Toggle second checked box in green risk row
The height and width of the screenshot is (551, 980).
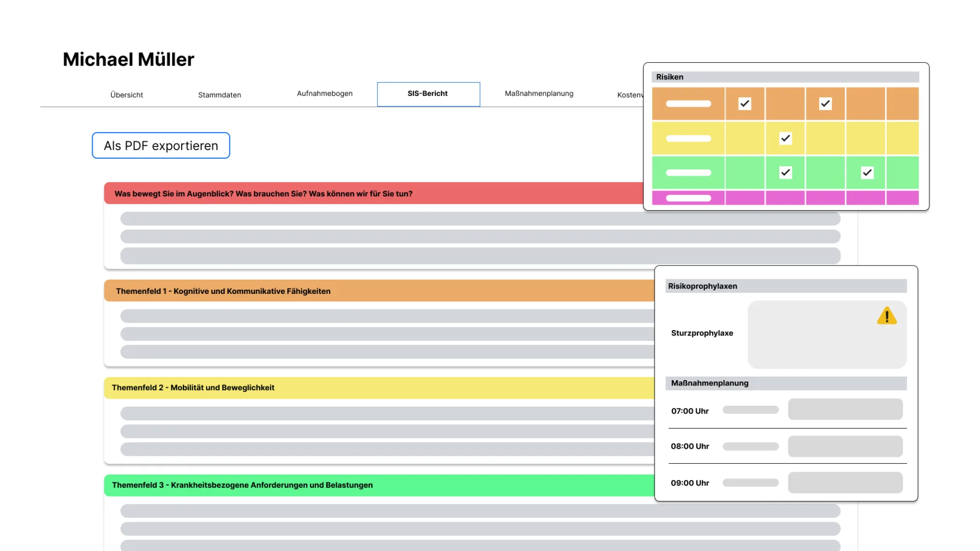[867, 173]
